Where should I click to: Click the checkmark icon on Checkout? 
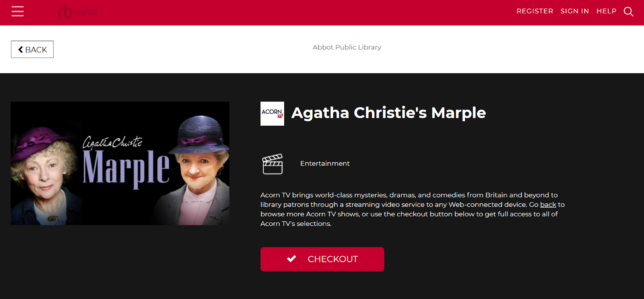pyautogui.click(x=291, y=259)
